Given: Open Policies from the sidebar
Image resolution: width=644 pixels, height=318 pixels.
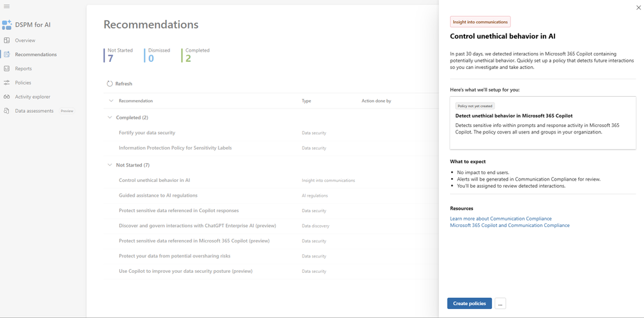Looking at the screenshot, I should click(x=23, y=83).
